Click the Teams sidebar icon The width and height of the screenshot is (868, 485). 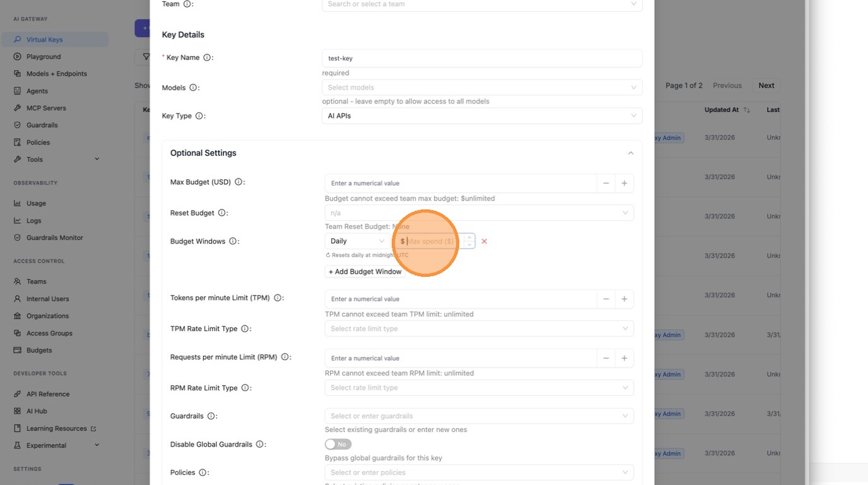18,281
